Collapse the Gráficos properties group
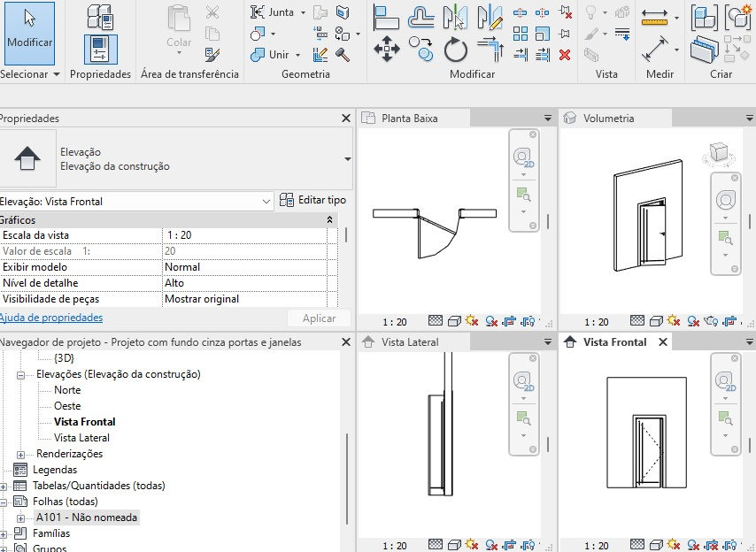Image resolution: width=756 pixels, height=552 pixels. pos(330,219)
